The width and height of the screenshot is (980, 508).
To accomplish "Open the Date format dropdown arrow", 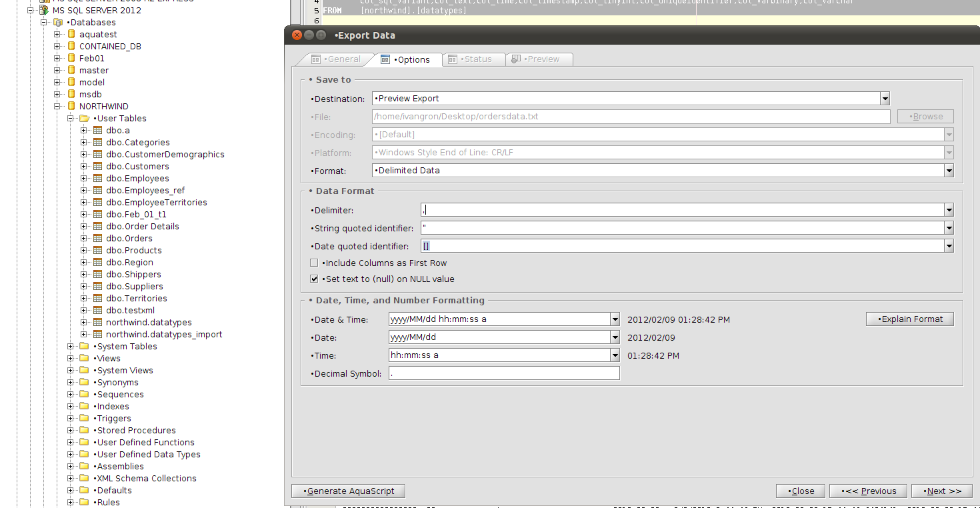I will coord(615,337).
